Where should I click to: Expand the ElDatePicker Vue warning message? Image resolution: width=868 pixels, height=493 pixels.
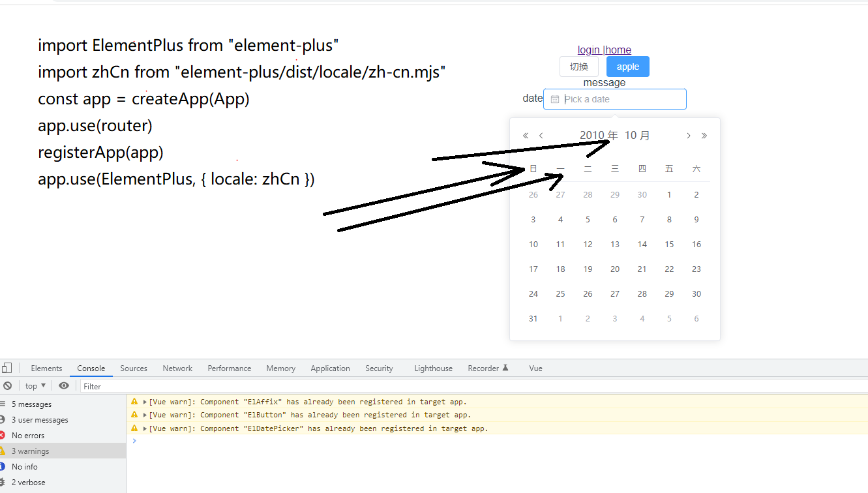144,428
